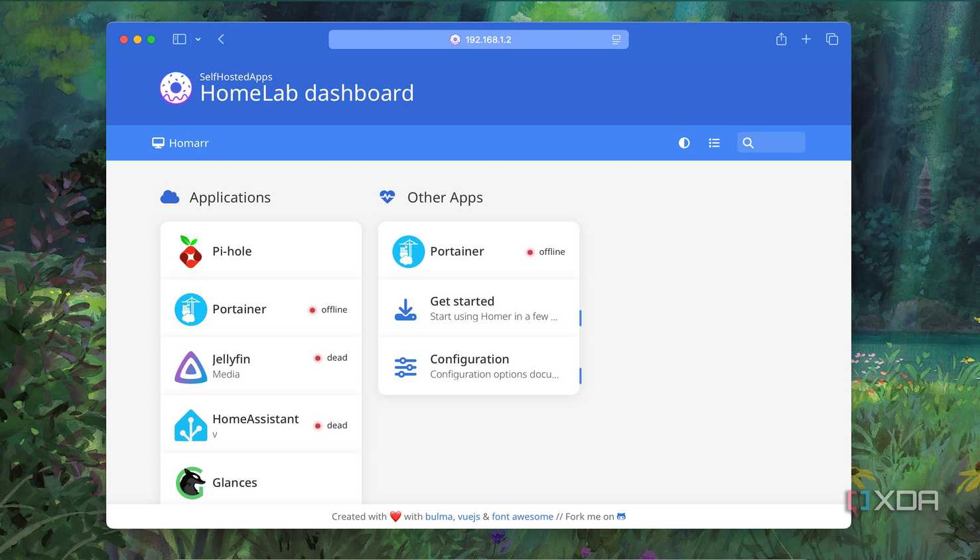Open the vuejs link in footer
980x560 pixels.
[469, 517]
